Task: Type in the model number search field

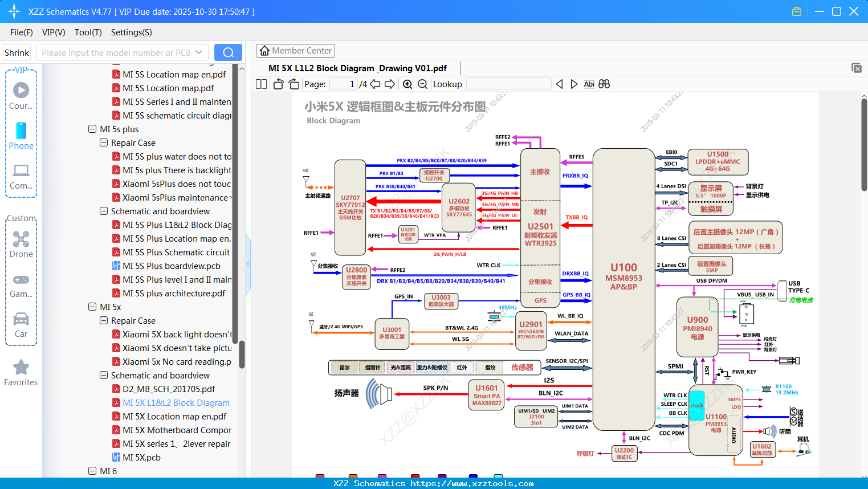Action: pyautogui.click(x=117, y=52)
